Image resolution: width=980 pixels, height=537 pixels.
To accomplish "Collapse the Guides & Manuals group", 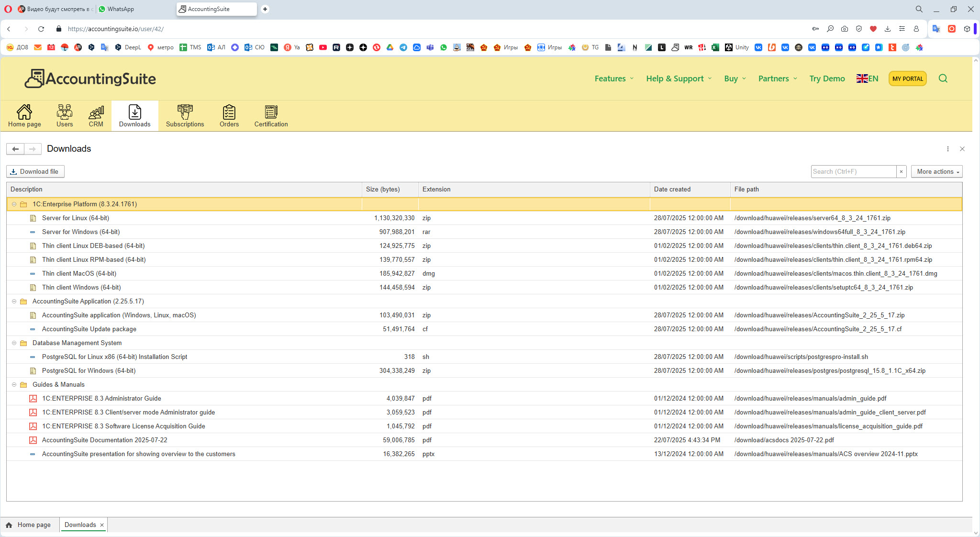I will (x=14, y=385).
